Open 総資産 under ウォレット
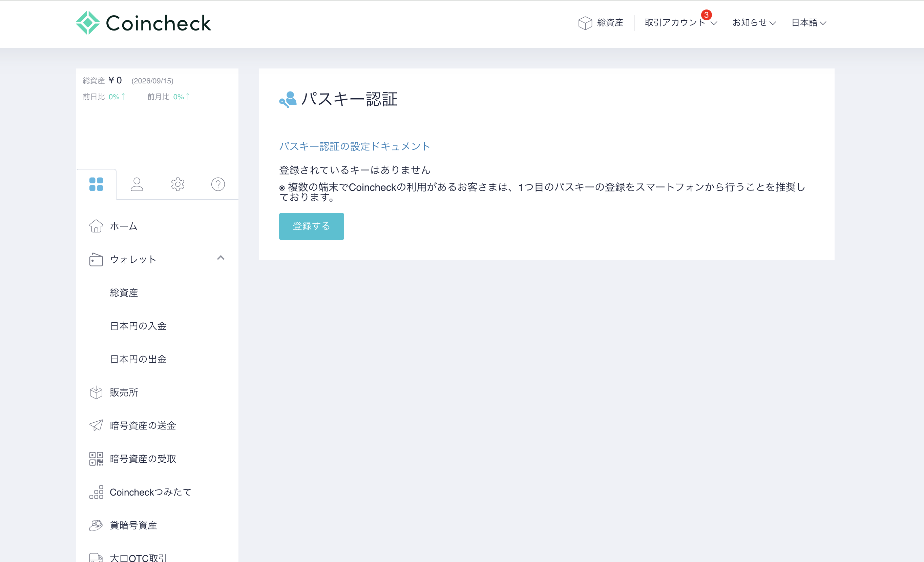This screenshot has width=924, height=562. 124,293
